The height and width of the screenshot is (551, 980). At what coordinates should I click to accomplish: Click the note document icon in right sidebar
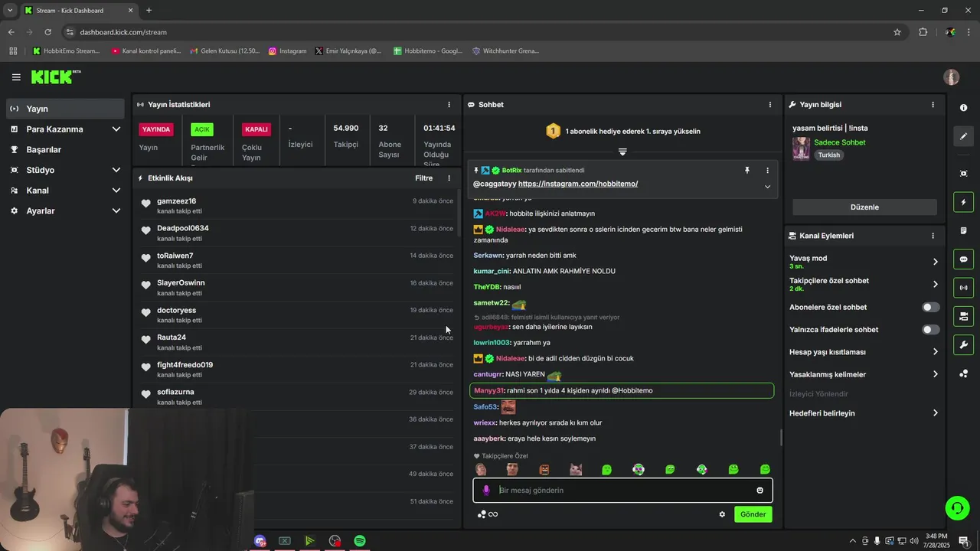click(x=963, y=230)
